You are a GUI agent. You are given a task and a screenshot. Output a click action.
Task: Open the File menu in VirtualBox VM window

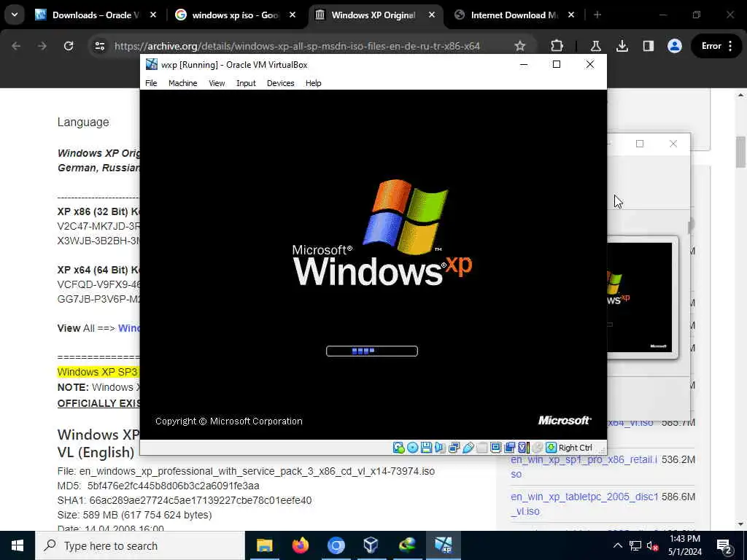coord(151,83)
